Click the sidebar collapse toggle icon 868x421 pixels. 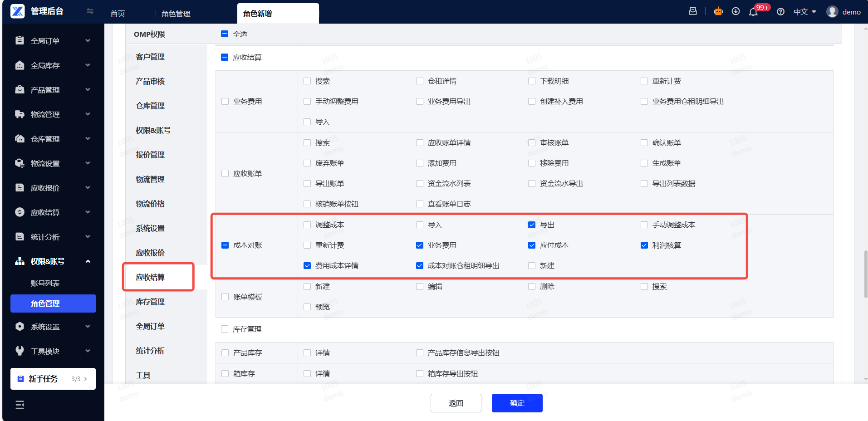[90, 11]
